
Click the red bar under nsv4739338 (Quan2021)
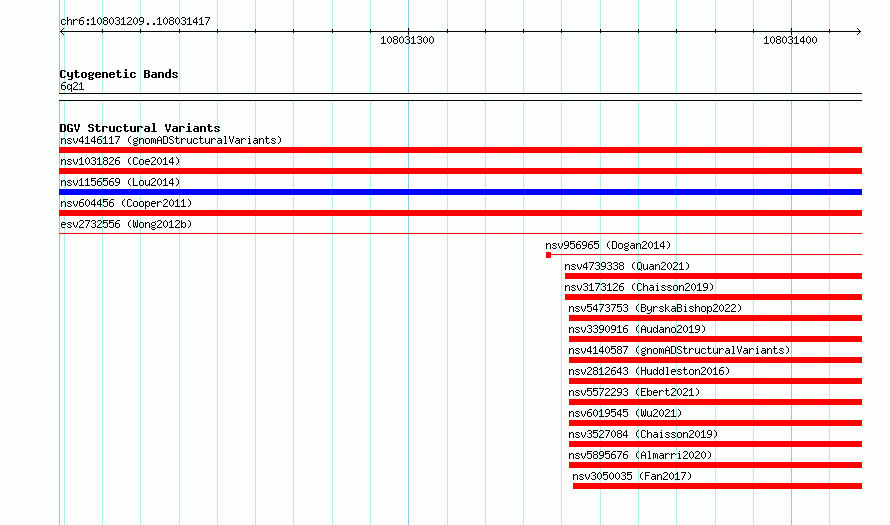[713, 276]
